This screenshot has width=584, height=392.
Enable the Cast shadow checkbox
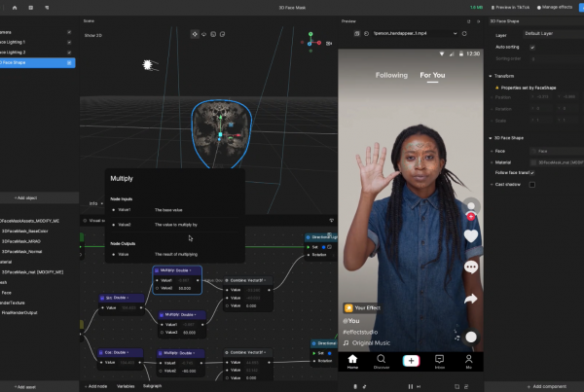click(532, 185)
